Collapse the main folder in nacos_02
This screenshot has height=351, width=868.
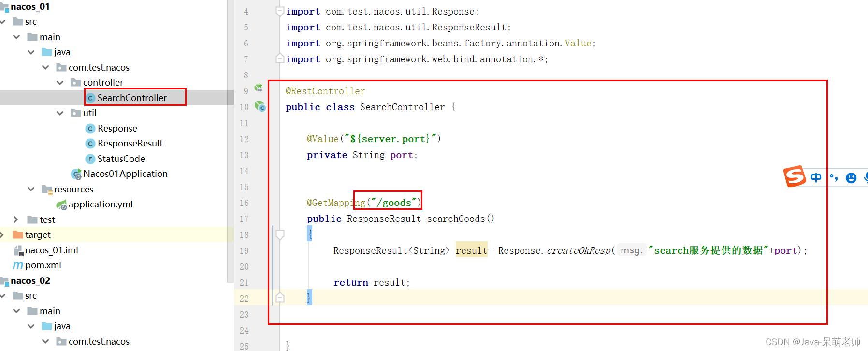pyautogui.click(x=16, y=311)
